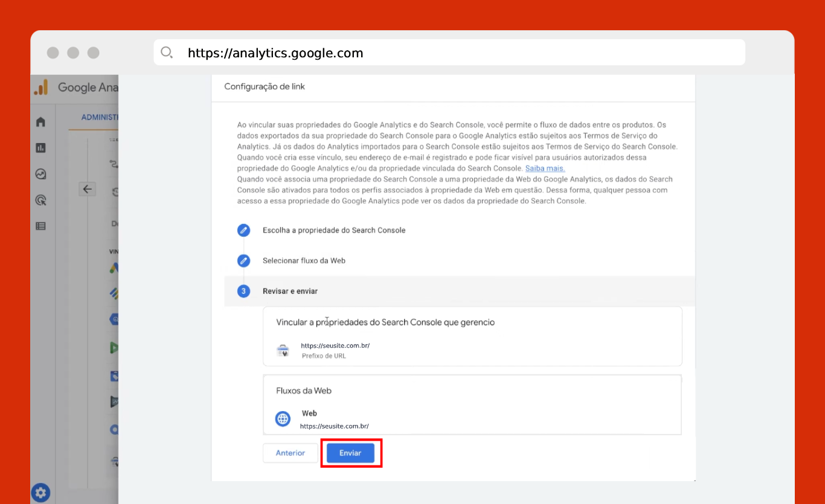Screen dimensions: 825x504
Task: Click the Search Console property icon
Action: (x=283, y=351)
